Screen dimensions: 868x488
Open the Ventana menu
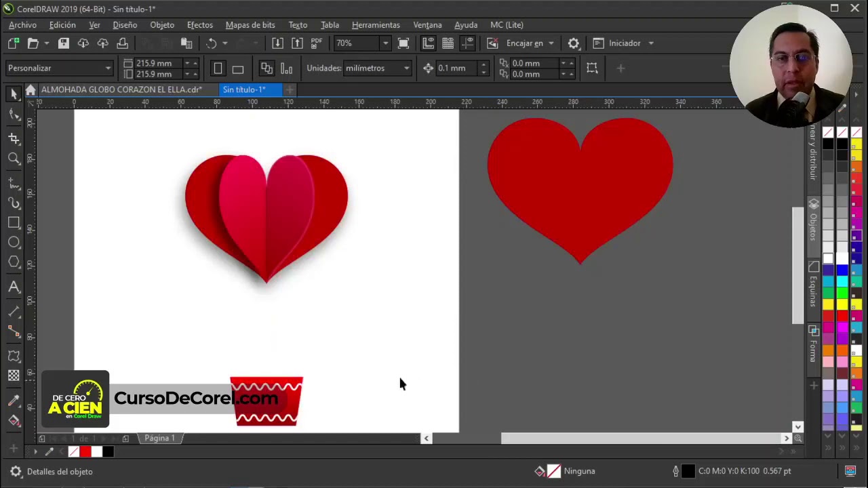pyautogui.click(x=427, y=25)
